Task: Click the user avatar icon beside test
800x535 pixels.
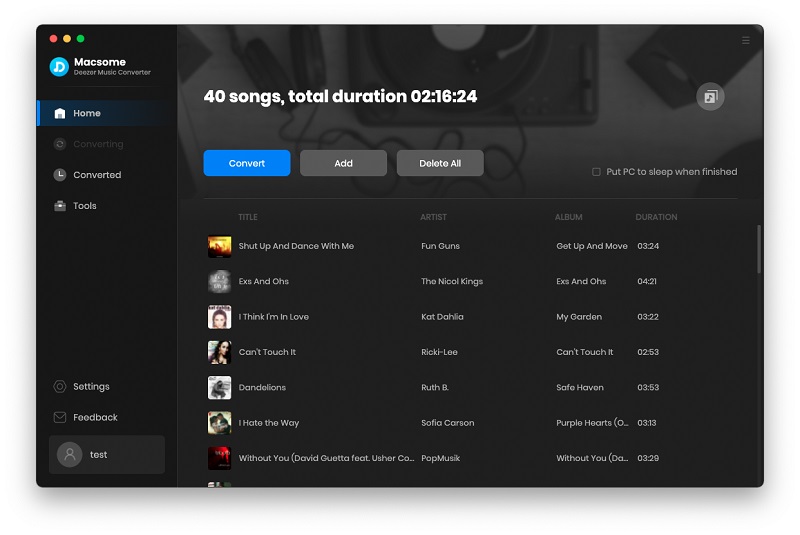Action: 70,454
